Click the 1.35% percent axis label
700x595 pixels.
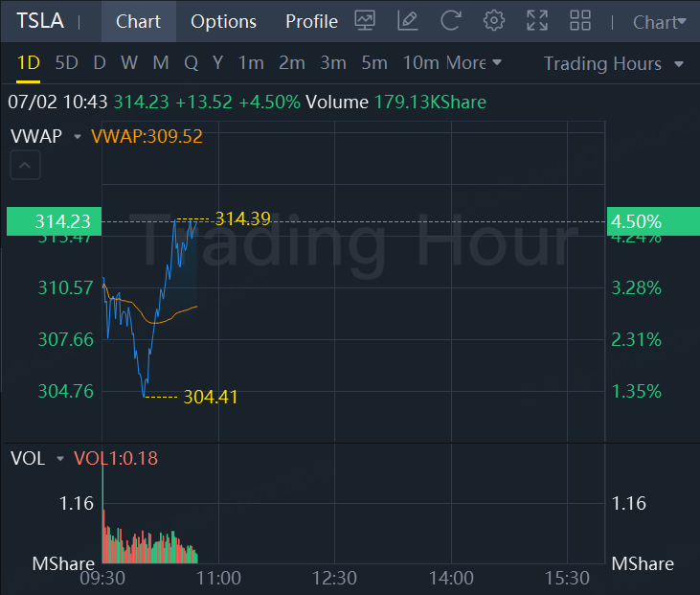point(636,391)
